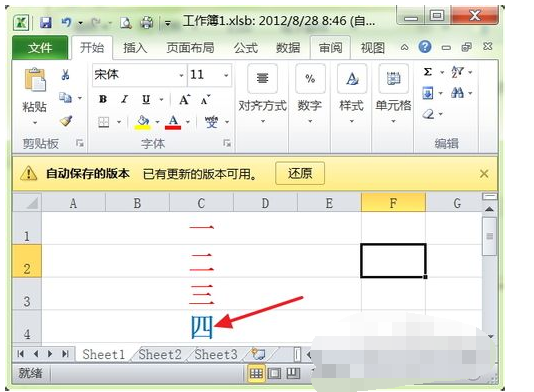Switch to Sheet3 worksheet
The width and height of the screenshot is (534, 392).
click(216, 355)
